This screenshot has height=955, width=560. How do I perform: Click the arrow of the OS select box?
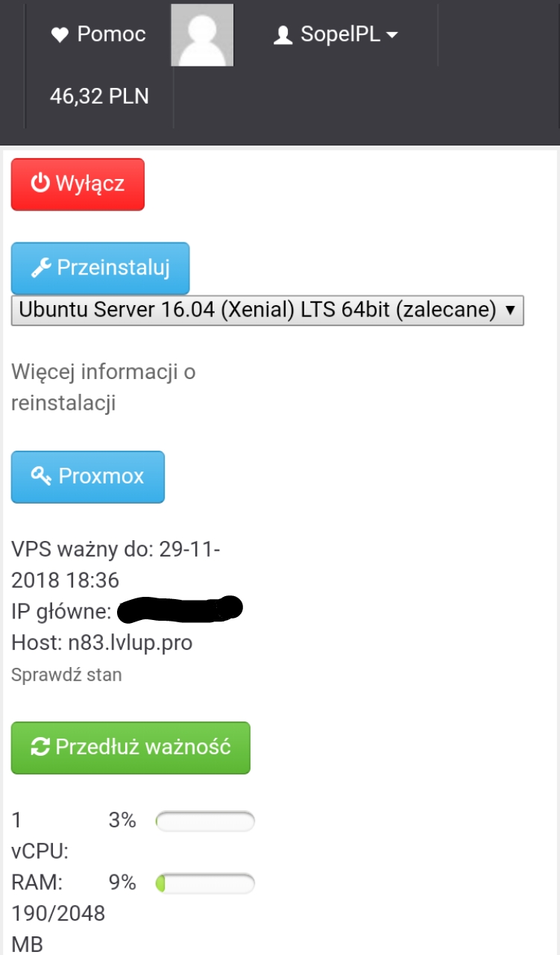point(511,310)
